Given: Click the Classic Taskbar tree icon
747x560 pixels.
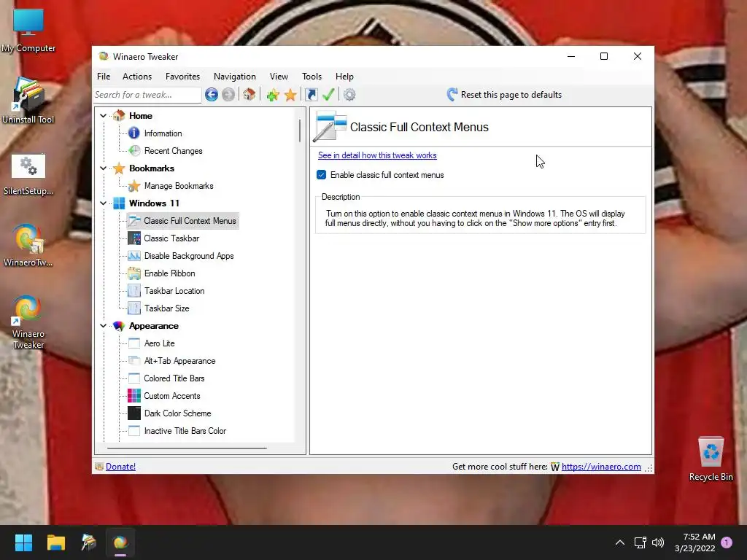Looking at the screenshot, I should click(x=134, y=238).
